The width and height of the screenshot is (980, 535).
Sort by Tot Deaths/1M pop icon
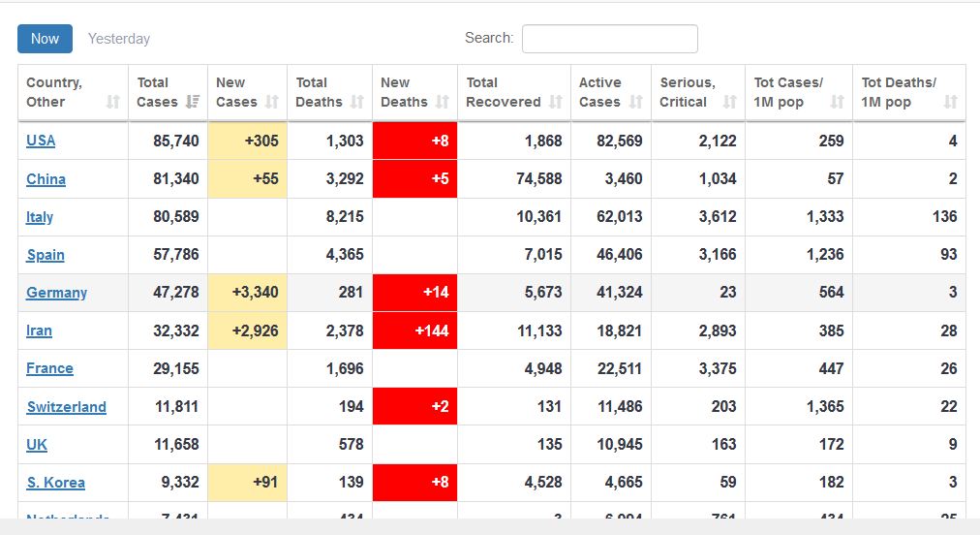pyautogui.click(x=951, y=102)
